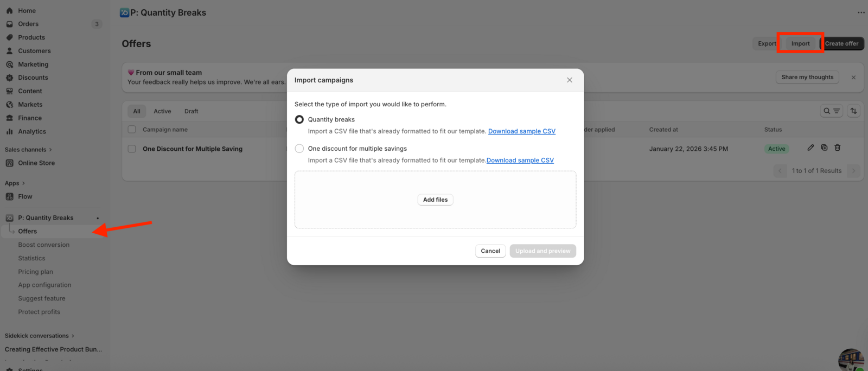Delete the offer using the trash icon
The image size is (868, 371).
coord(838,148)
